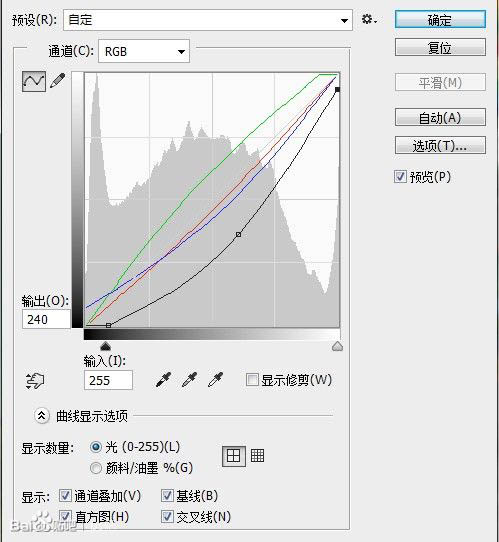The width and height of the screenshot is (499, 542).
Task: Click the white point input slider triangle
Action: (x=337, y=346)
